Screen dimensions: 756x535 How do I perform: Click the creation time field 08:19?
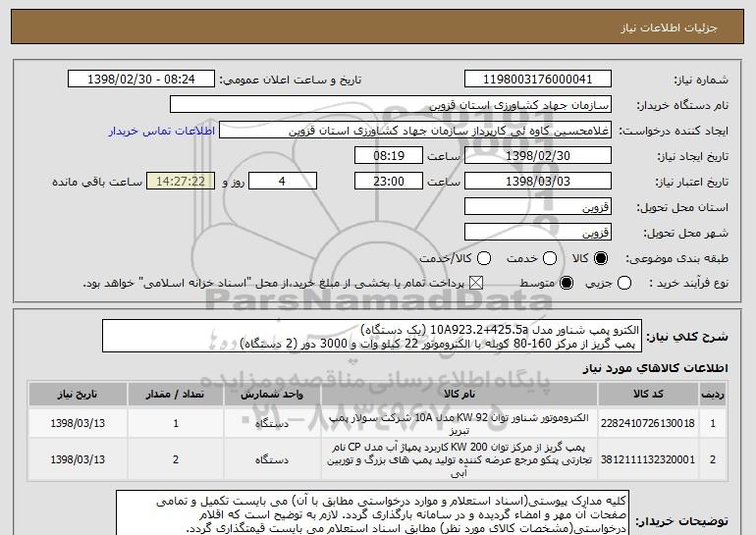point(389,156)
